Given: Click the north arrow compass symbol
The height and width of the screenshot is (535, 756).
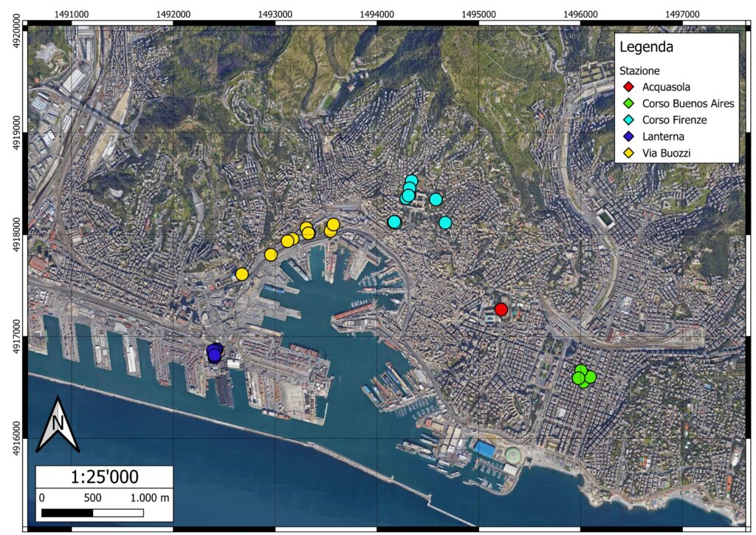Looking at the screenshot, I should click(x=58, y=424).
